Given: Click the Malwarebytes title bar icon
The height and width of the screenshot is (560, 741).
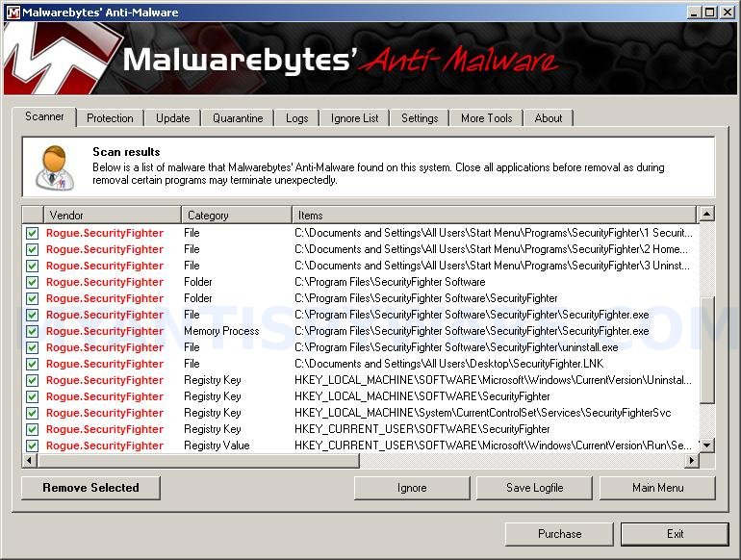Looking at the screenshot, I should click(13, 13).
